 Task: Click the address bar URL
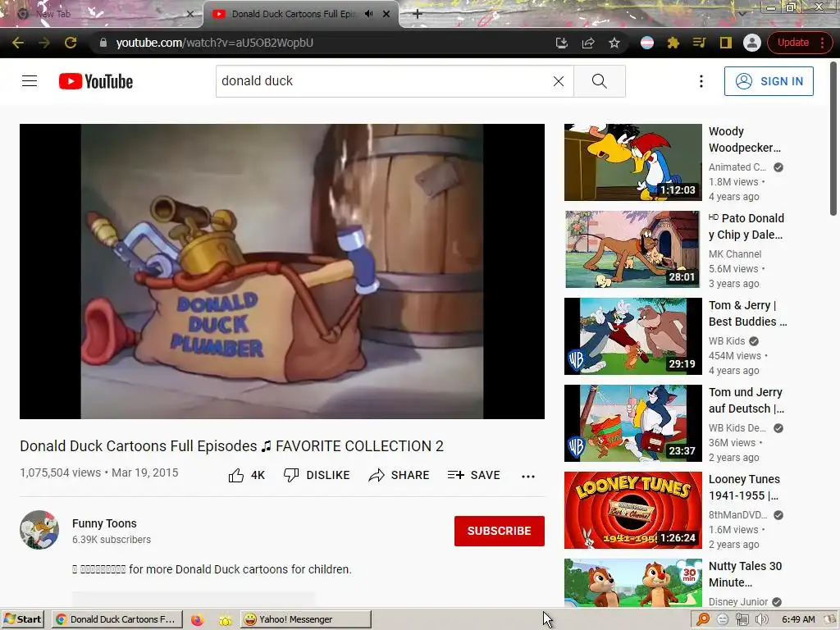coord(214,43)
